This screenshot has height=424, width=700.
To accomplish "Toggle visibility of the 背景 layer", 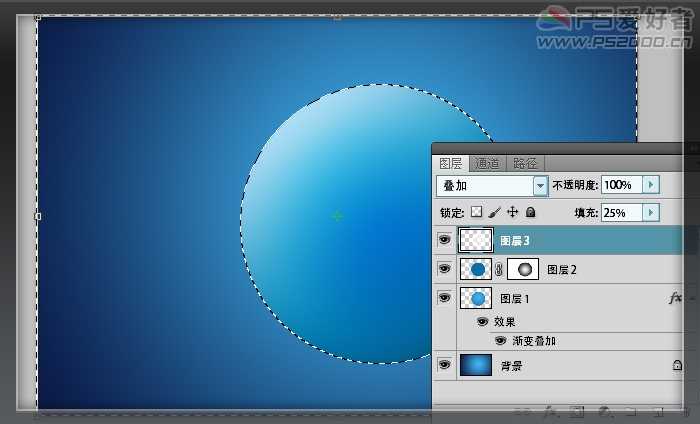I will coord(444,366).
